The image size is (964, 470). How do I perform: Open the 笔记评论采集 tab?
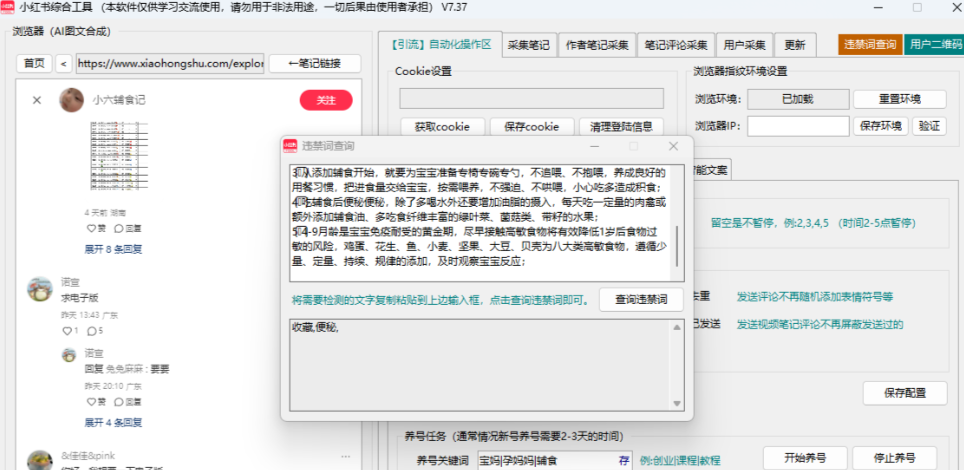pyautogui.click(x=676, y=45)
